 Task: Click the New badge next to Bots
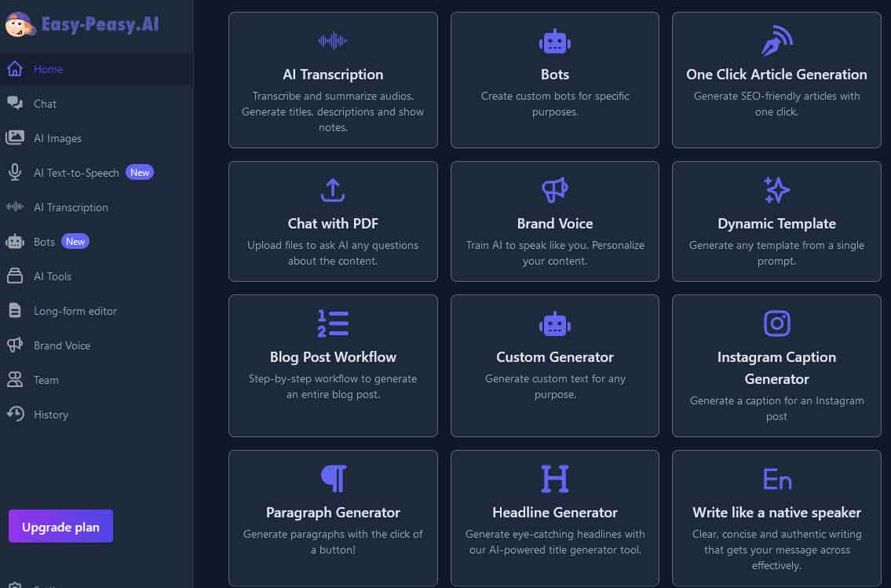(x=75, y=242)
